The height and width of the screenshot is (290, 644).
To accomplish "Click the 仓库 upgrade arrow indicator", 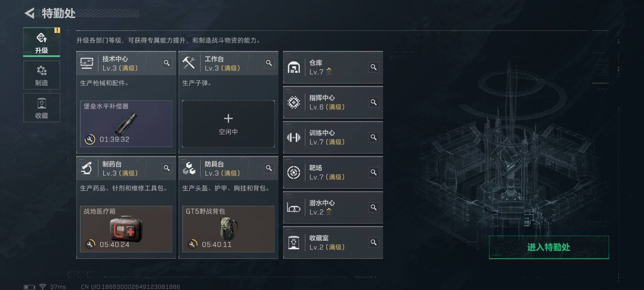I will [329, 71].
